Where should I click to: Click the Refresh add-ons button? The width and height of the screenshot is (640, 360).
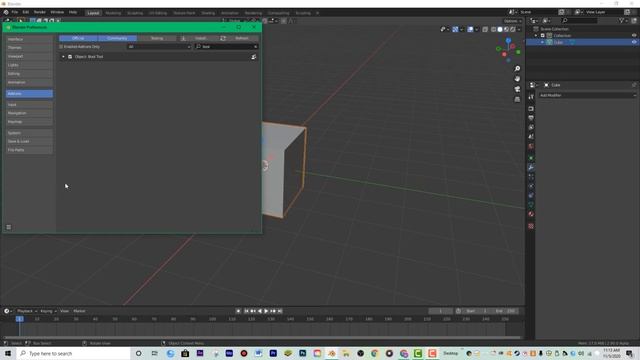pyautogui.click(x=239, y=38)
